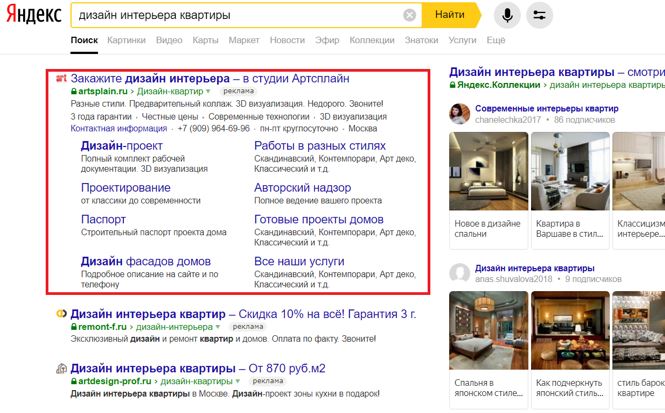Viewport: 665px width, 413px height.
Task: Open search settings sliders icon
Action: click(539, 15)
